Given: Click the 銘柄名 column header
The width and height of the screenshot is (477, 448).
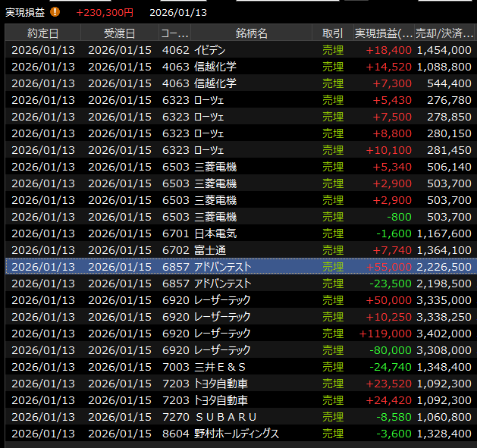Looking at the screenshot, I should click(251, 33).
